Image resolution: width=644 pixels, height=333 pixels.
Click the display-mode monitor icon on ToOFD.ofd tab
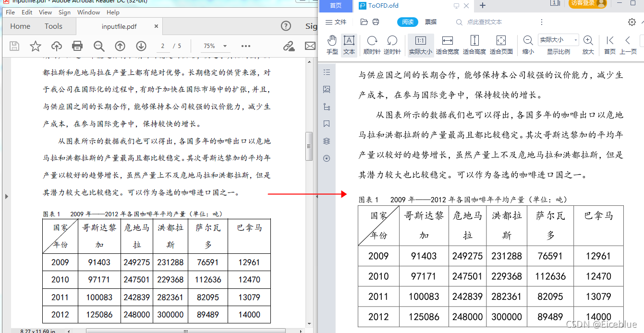tap(456, 6)
